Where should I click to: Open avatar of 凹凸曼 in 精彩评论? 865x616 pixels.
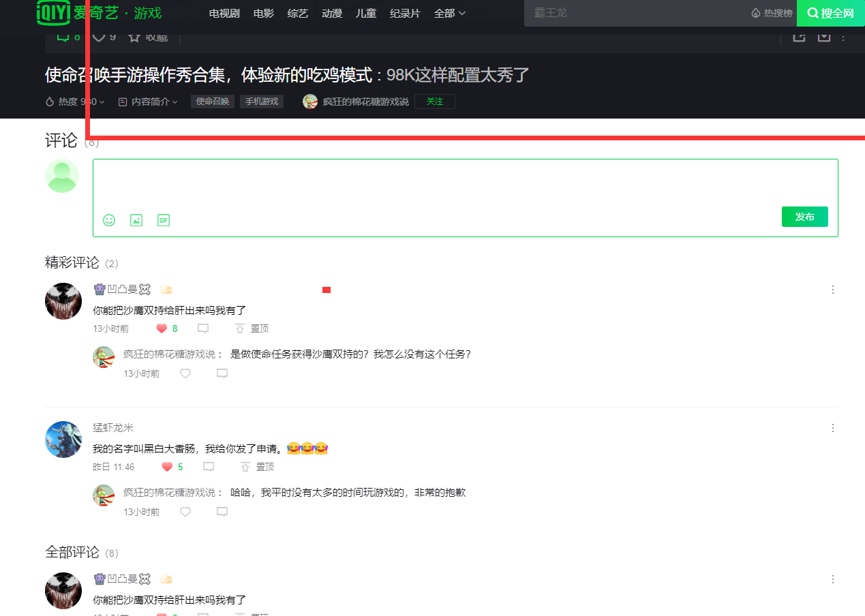coord(63,301)
